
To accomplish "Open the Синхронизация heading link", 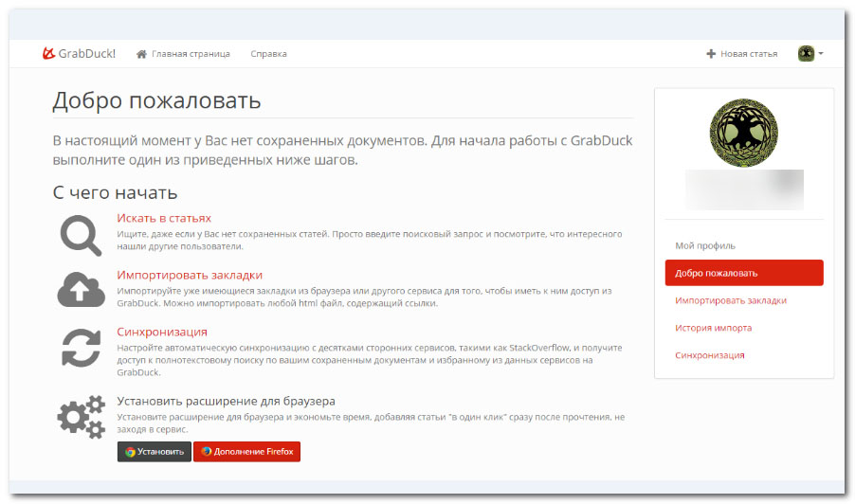I will [x=162, y=332].
